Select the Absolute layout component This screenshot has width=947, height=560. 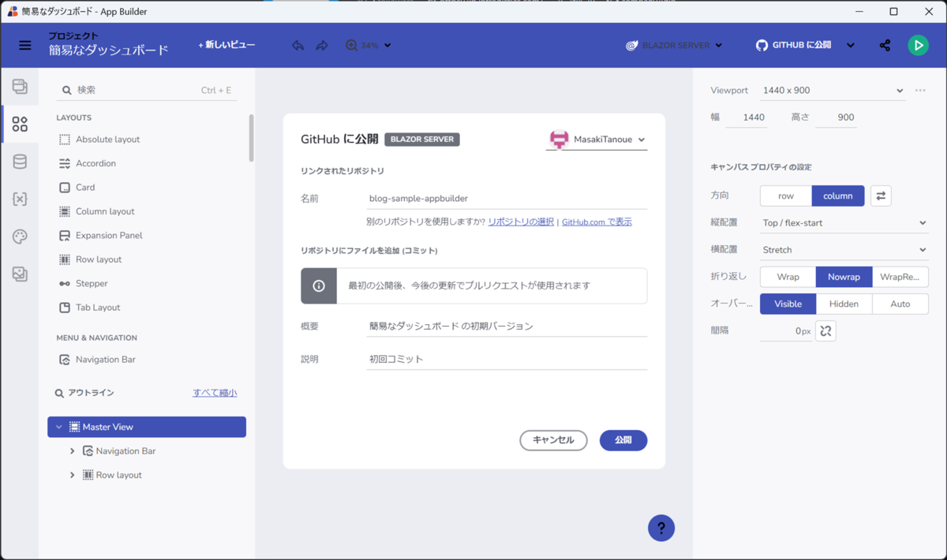tap(99, 140)
